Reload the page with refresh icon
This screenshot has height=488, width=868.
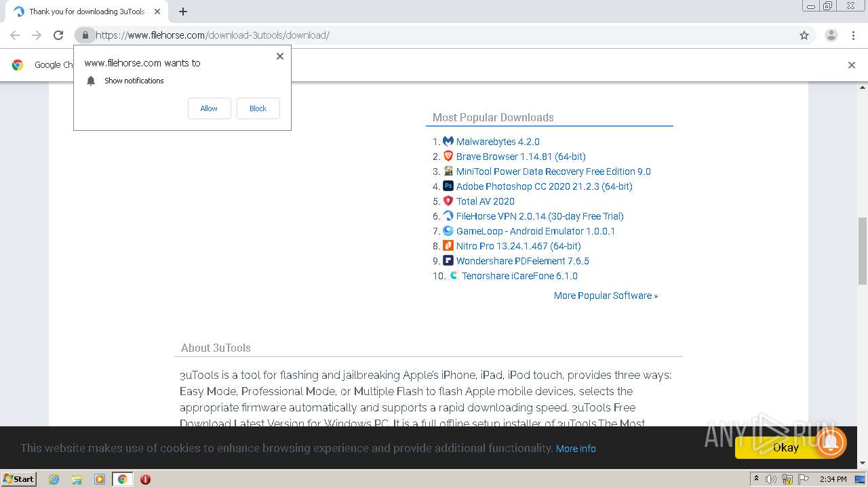click(x=58, y=35)
